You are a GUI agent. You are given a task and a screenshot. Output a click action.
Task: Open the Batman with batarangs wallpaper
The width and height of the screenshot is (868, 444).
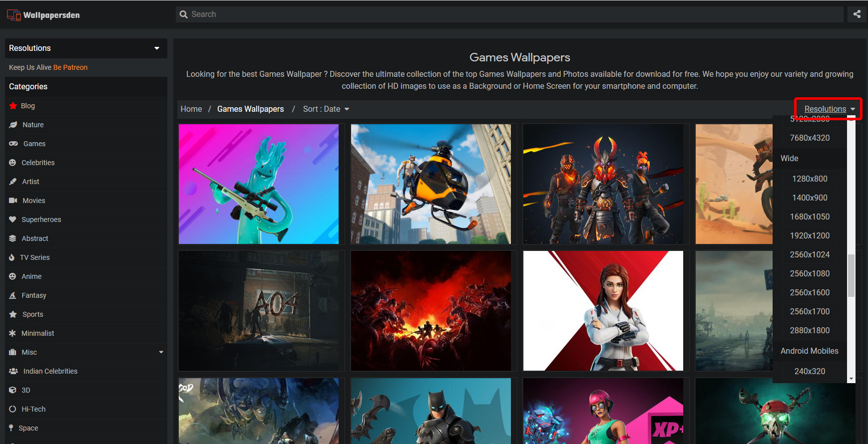click(431, 411)
